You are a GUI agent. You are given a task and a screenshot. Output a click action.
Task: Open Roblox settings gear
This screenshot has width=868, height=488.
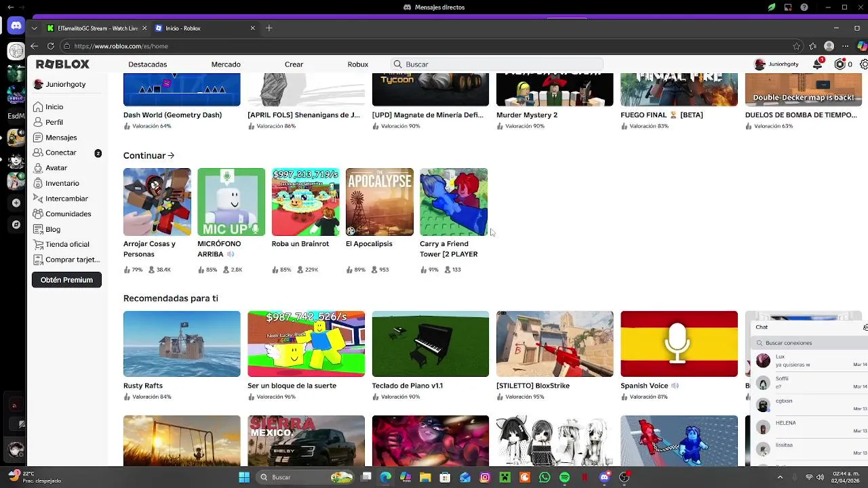click(x=863, y=64)
